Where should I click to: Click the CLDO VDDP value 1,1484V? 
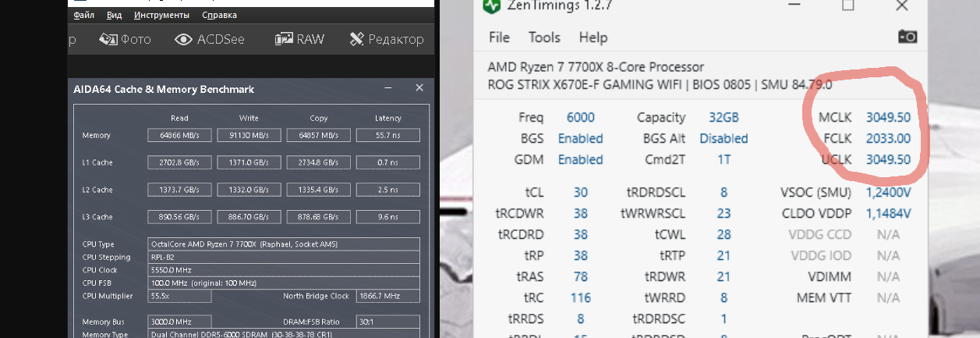click(x=888, y=213)
